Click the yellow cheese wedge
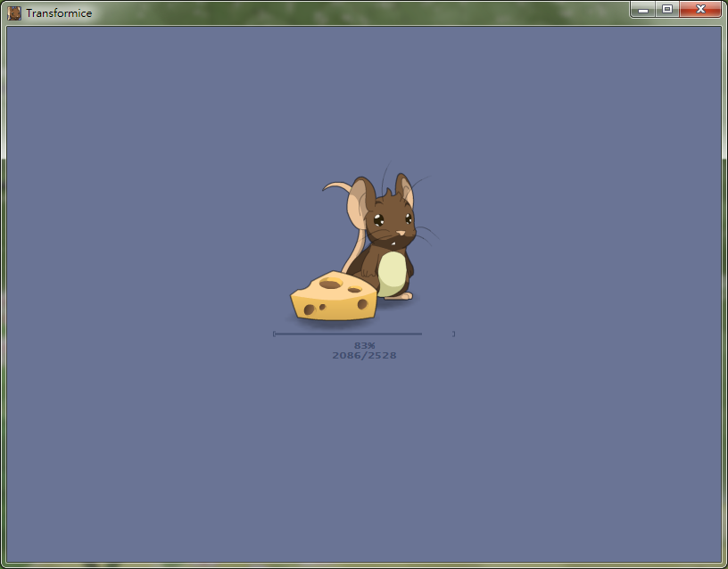 coord(332,298)
